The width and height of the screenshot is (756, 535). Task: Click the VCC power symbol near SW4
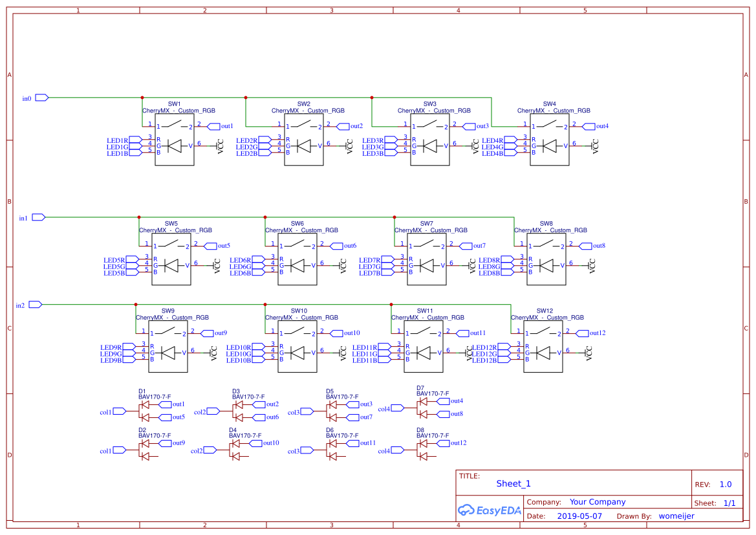[592, 146]
